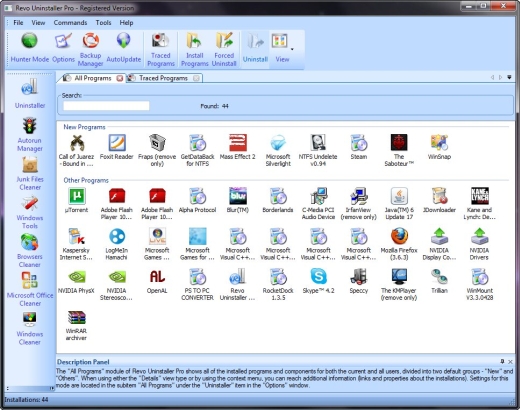The image size is (520, 410).
Task: Close the All Programs tab
Action: coord(120,78)
